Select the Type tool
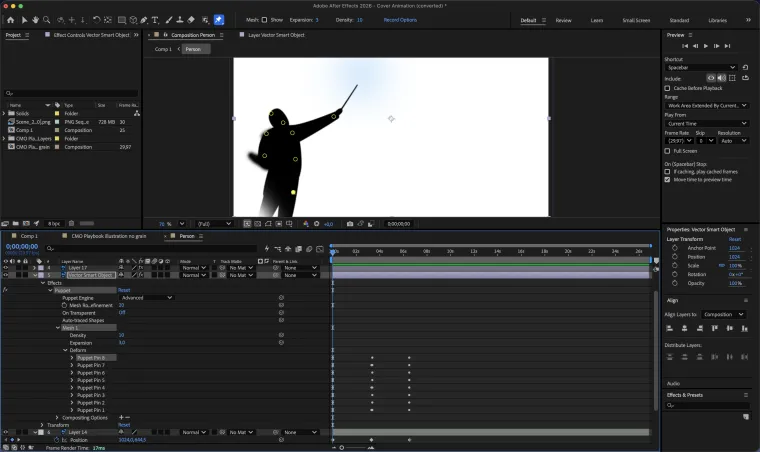This screenshot has height=452, width=760. click(155, 20)
